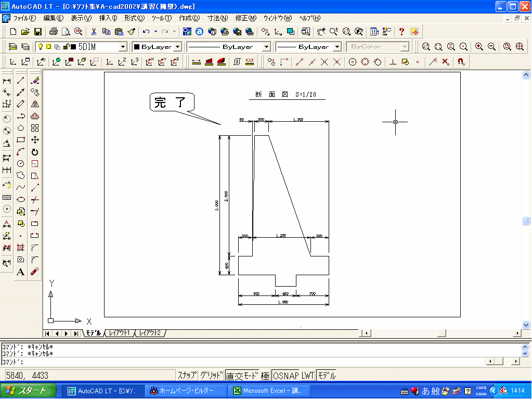Click the Copy icon

click(106, 32)
